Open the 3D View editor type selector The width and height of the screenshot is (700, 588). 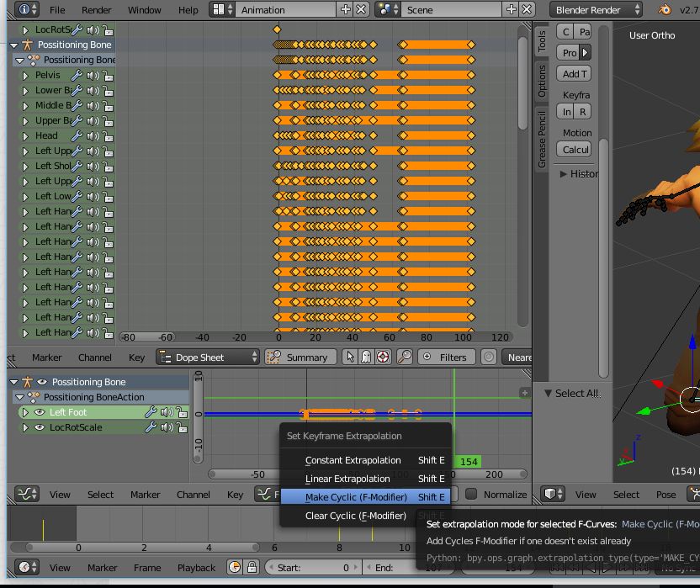pyautogui.click(x=553, y=494)
